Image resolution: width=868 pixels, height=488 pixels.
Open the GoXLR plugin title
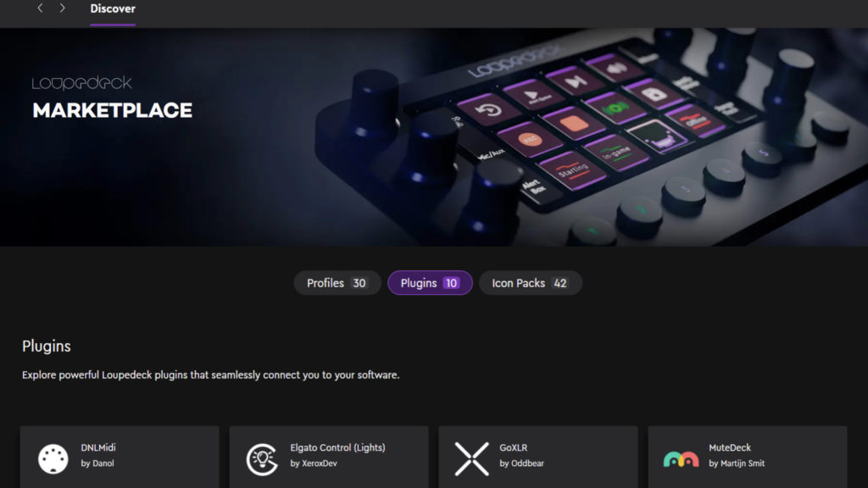point(513,447)
